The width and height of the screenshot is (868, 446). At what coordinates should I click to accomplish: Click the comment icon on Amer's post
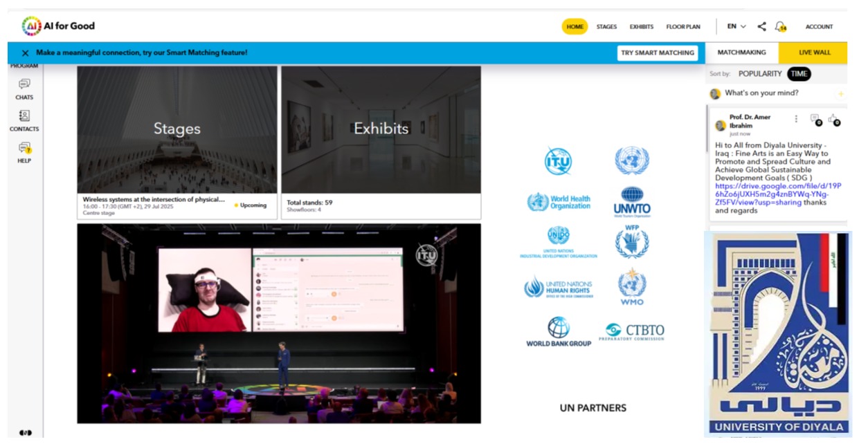coord(815,120)
